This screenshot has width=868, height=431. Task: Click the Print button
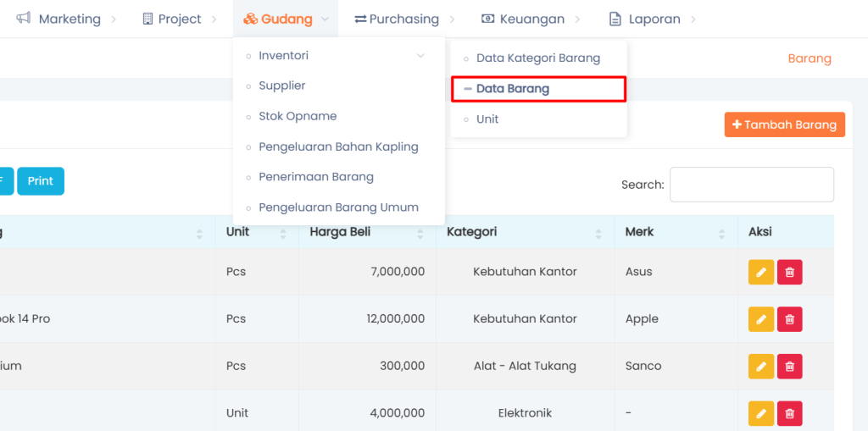point(40,181)
